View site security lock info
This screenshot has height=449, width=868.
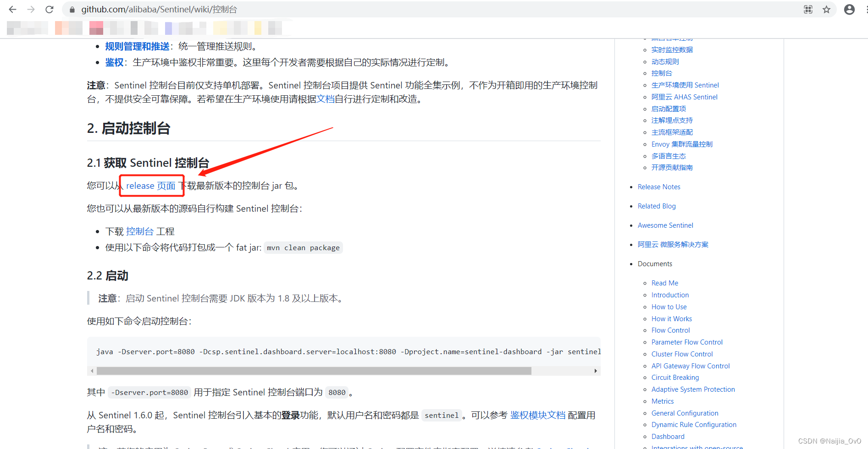[x=72, y=10]
